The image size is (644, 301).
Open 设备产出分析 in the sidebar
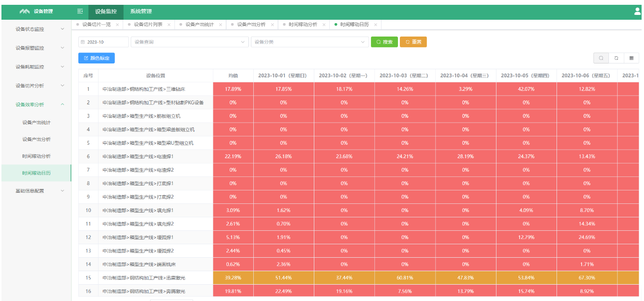click(36, 139)
